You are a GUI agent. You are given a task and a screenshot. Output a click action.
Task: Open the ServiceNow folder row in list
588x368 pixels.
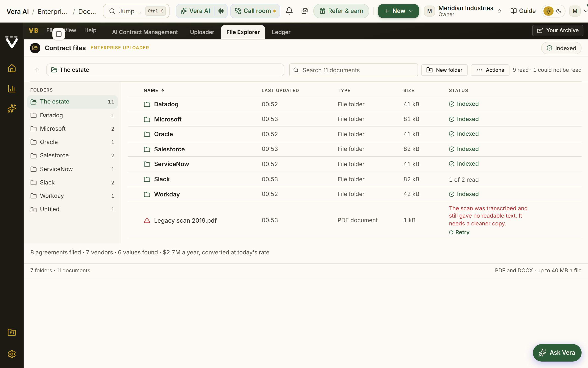click(x=354, y=164)
